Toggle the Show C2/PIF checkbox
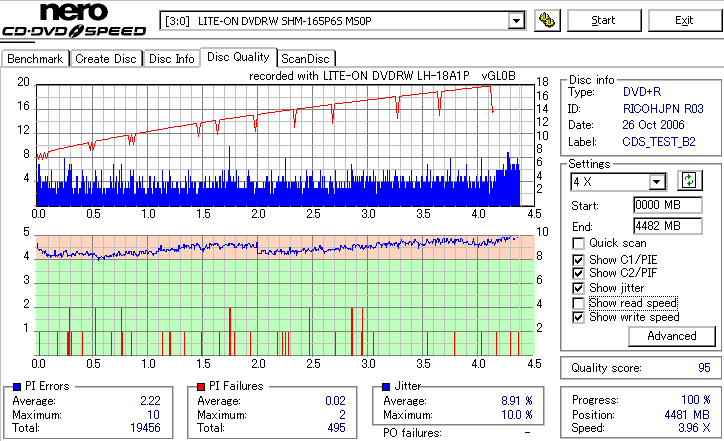The height and width of the screenshot is (441, 724). point(578,273)
